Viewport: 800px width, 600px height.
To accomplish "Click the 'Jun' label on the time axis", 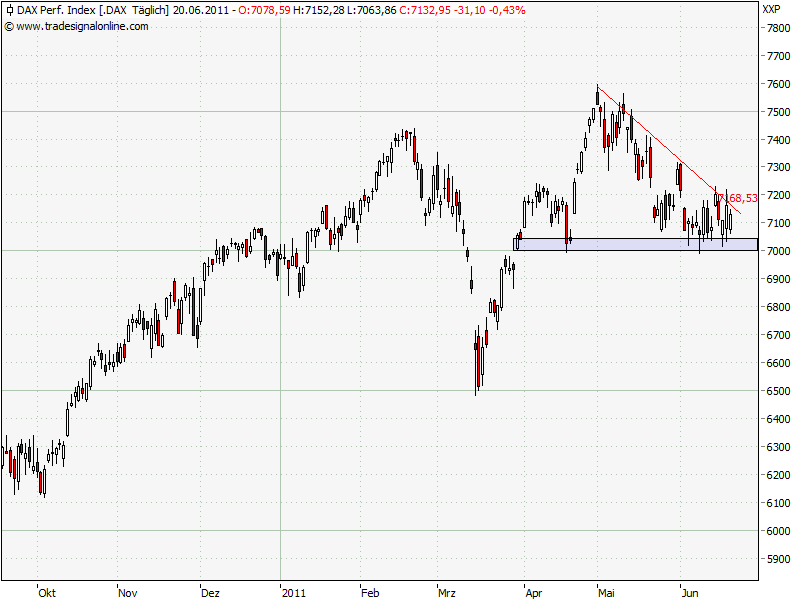I will pos(690,593).
